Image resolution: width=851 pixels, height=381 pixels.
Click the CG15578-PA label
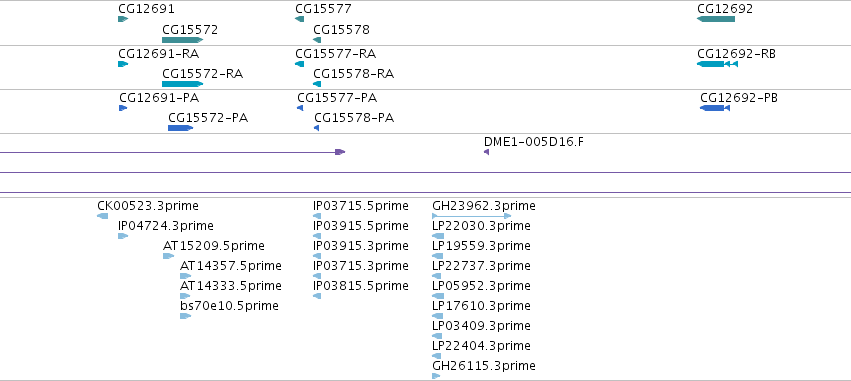pyautogui.click(x=354, y=118)
